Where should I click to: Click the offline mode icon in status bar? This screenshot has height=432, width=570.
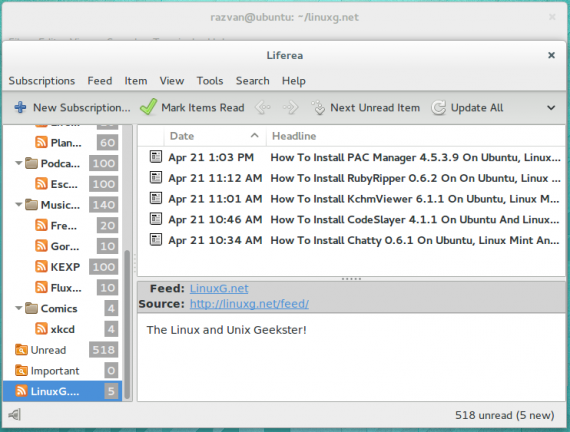pos(15,415)
